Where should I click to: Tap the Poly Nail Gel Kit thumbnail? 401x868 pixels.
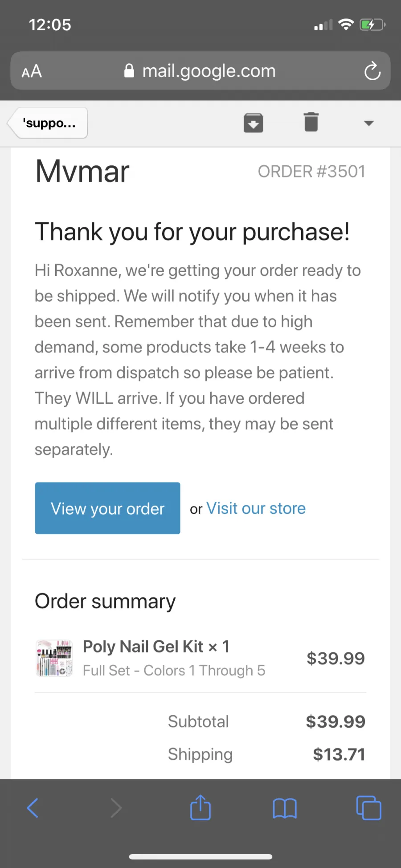[54, 658]
